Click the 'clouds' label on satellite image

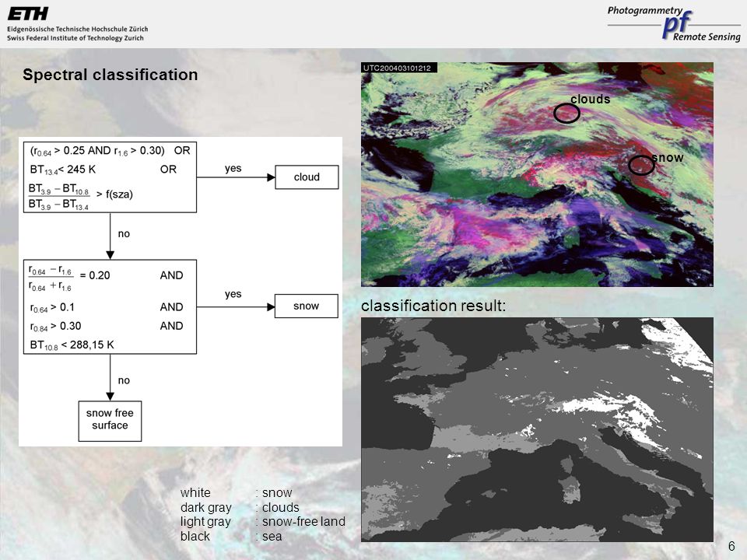point(591,99)
